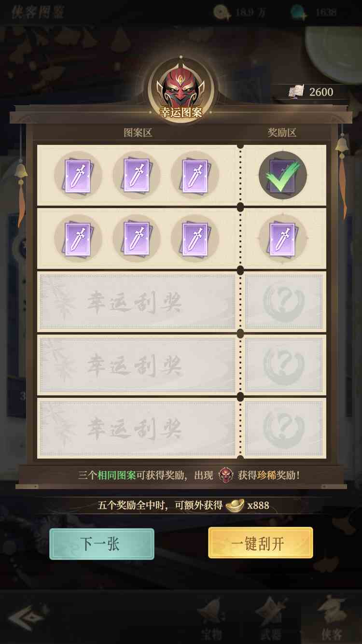This screenshot has height=644, width=362.
Task: Tap the scratch ticket count icon showing 2600
Action: point(296,92)
